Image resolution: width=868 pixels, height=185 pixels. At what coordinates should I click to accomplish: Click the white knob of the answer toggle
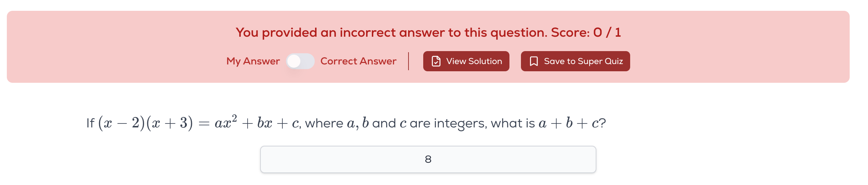(294, 61)
